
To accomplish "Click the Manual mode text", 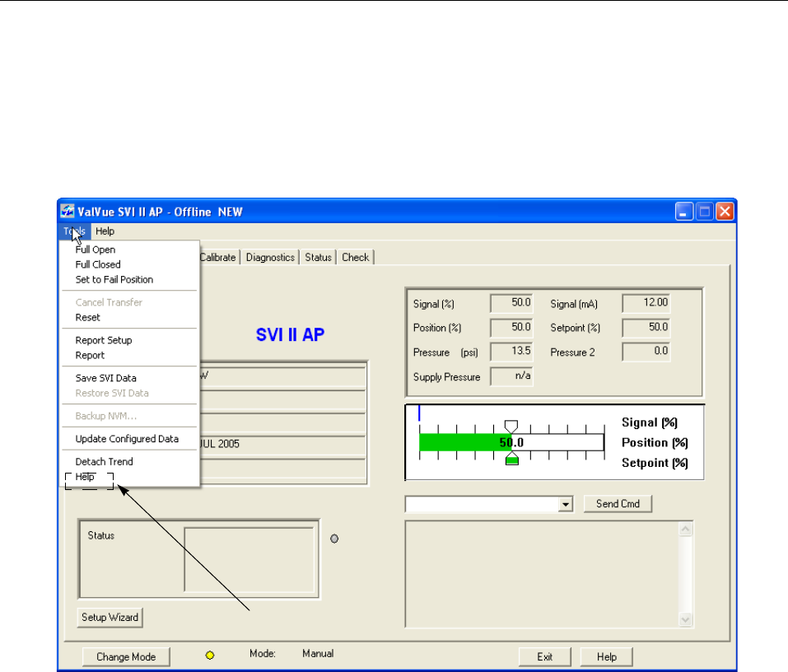I will tap(318, 653).
